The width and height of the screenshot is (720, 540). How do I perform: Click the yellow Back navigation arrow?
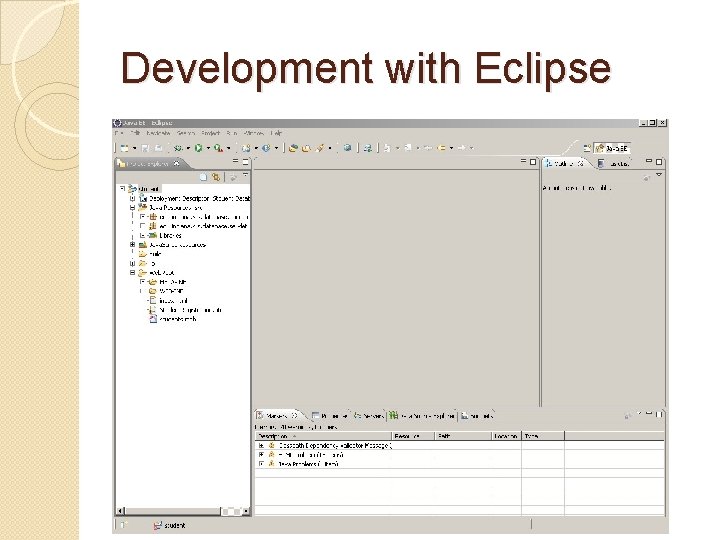click(441, 148)
